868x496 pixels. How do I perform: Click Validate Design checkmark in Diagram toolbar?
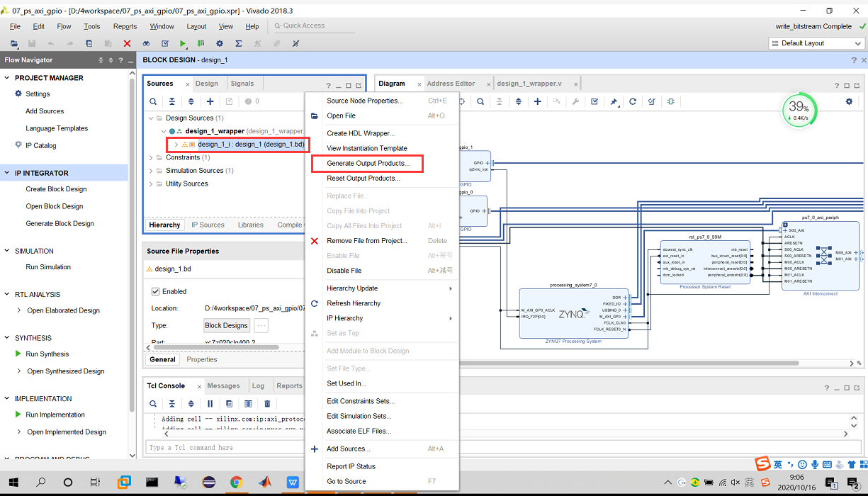tap(594, 101)
